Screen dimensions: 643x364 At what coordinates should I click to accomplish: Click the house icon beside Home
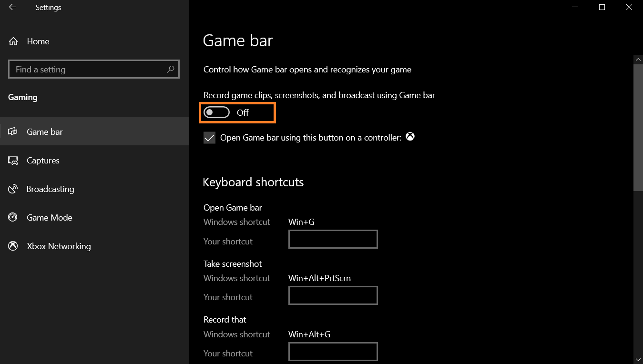coord(13,41)
